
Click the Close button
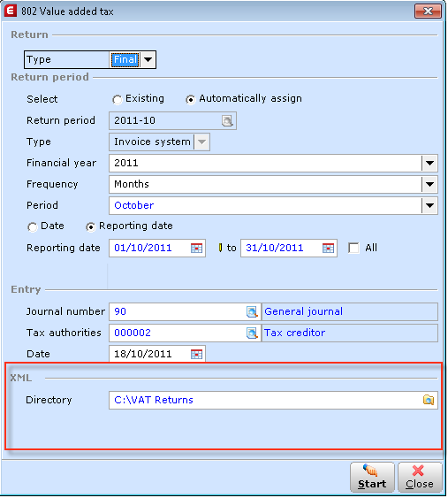point(420,478)
